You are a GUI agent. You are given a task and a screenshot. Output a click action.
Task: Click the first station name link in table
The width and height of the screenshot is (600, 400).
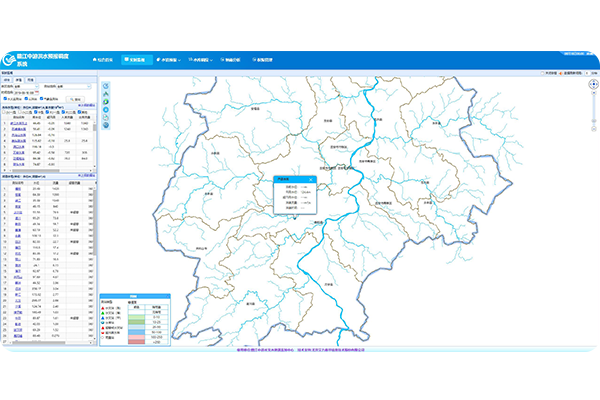(x=18, y=123)
